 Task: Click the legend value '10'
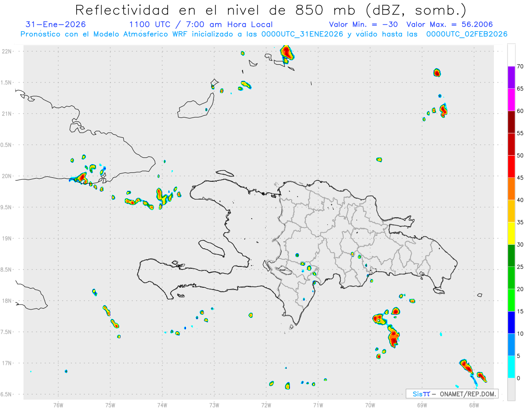point(520,334)
